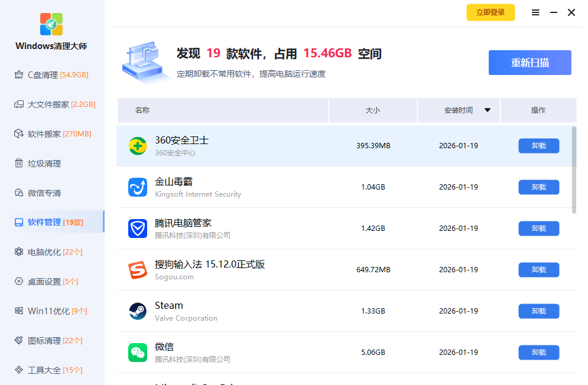Click the software list vertical scrollbar

(x=574, y=170)
